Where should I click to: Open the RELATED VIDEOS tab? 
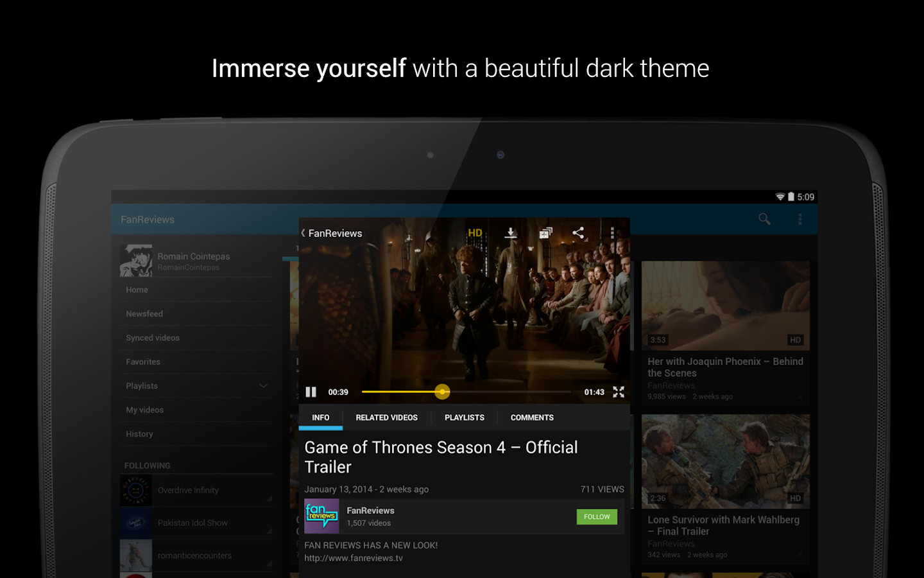[386, 417]
